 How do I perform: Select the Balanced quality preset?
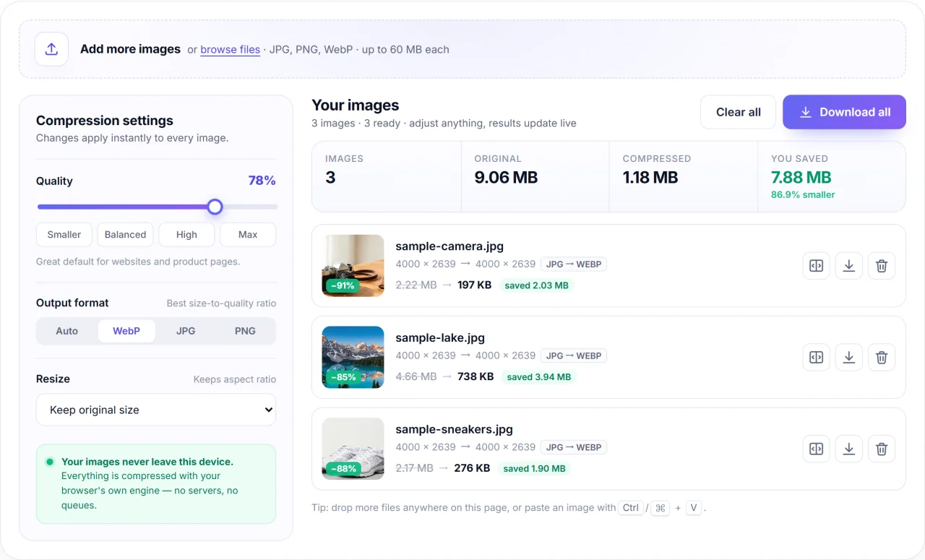point(125,235)
